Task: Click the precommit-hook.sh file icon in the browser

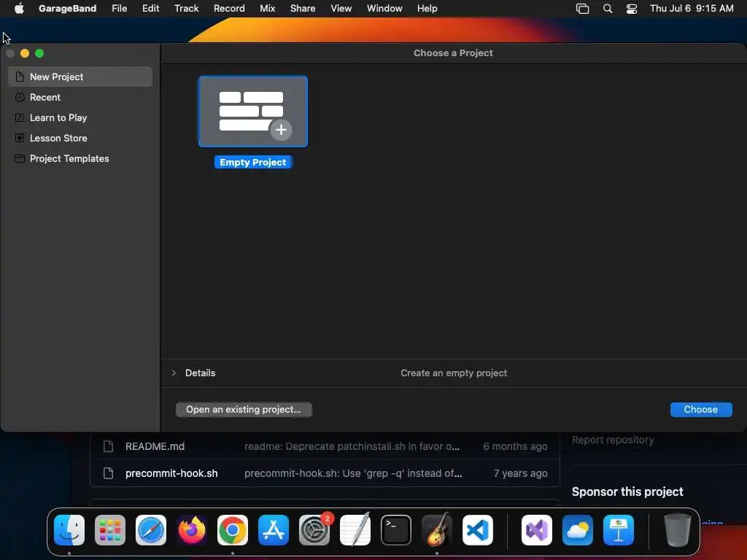Action: click(108, 473)
